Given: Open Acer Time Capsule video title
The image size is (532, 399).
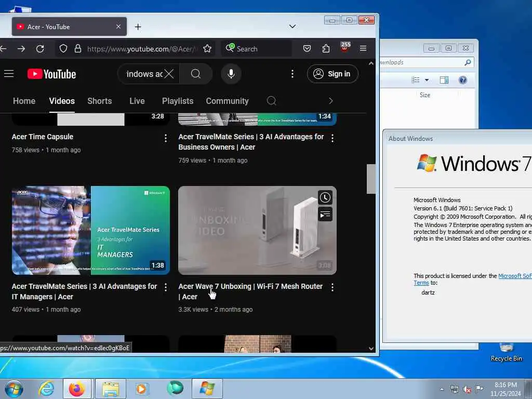Looking at the screenshot, I should pyautogui.click(x=43, y=137).
